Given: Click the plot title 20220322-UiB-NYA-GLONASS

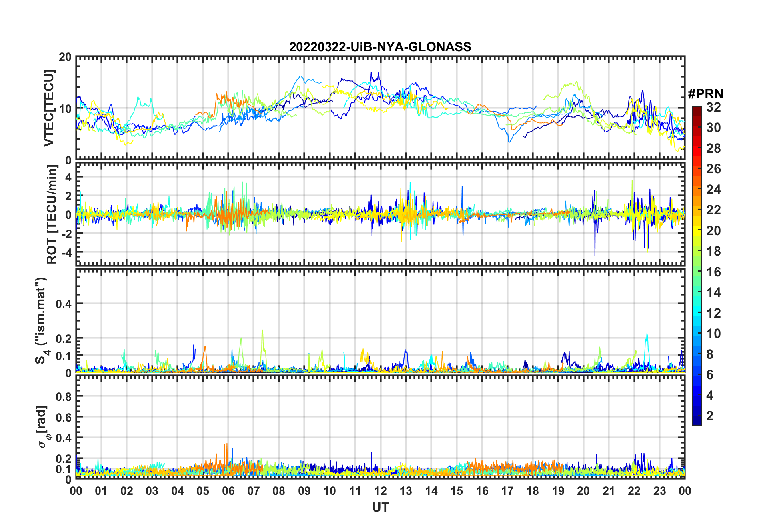Looking at the screenshot, I should click(380, 47).
